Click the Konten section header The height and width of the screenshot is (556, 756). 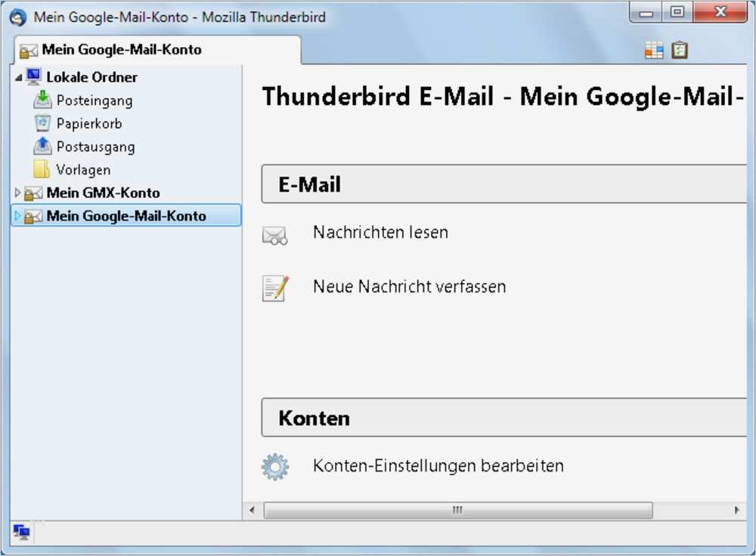tap(503, 418)
